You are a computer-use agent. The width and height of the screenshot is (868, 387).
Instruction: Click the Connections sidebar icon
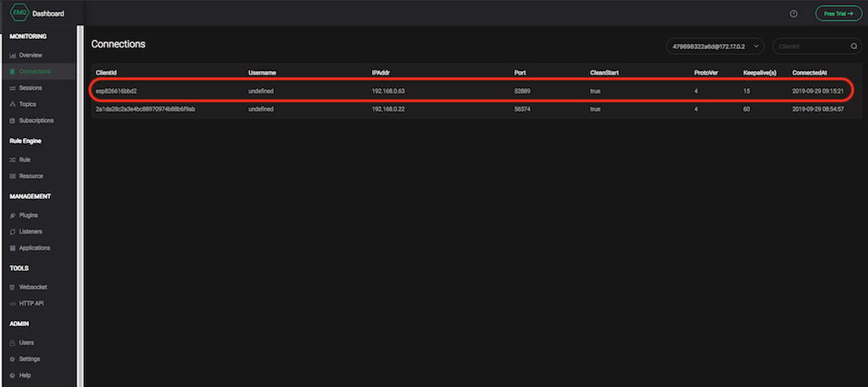(13, 72)
